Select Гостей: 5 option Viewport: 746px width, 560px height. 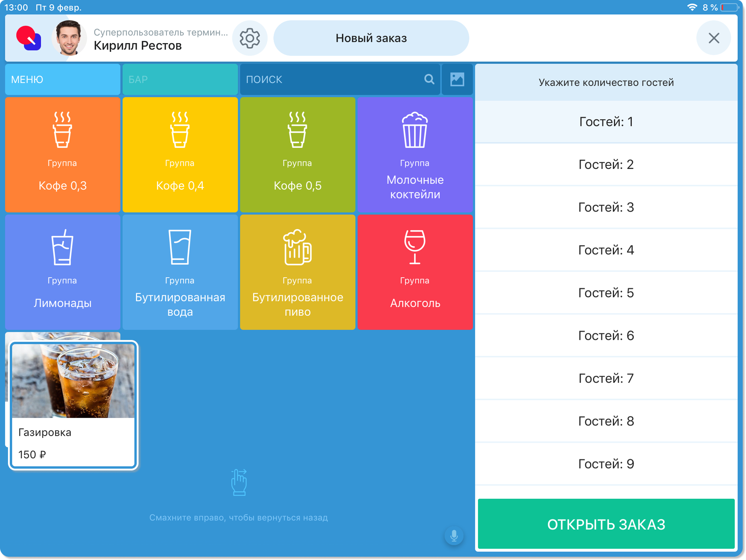point(606,293)
